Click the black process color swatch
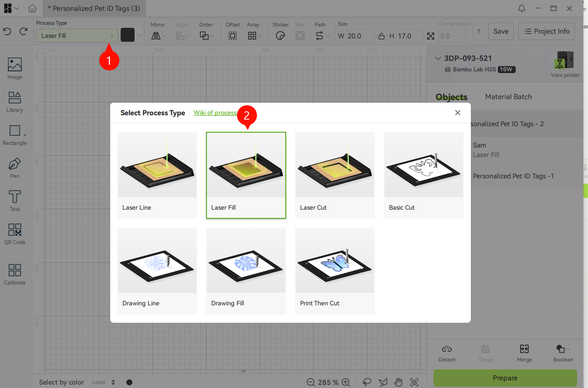 pos(128,35)
